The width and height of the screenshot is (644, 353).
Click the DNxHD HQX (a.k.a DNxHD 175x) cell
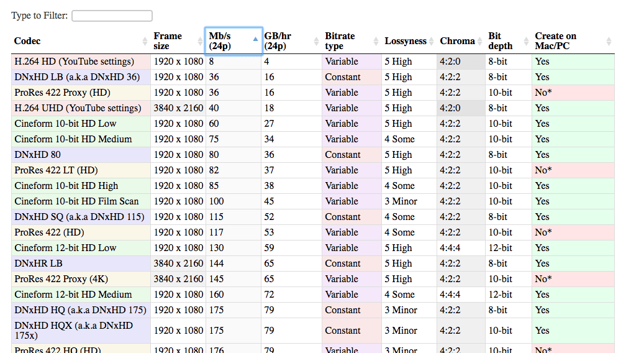74,331
